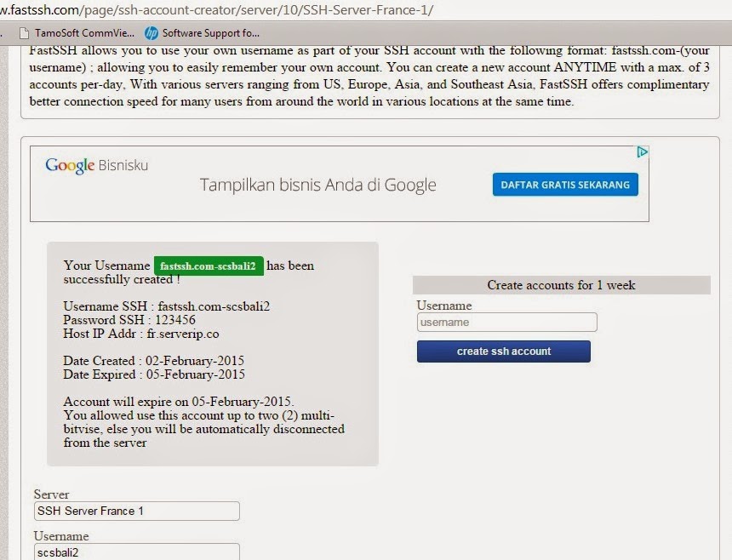Click the Tampilkan bisnis Anda di Google text
This screenshot has height=560, width=732.
pos(318,186)
